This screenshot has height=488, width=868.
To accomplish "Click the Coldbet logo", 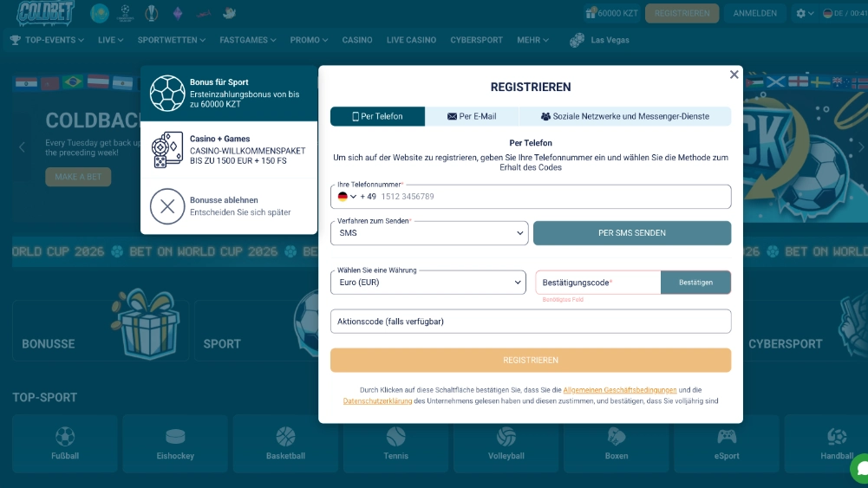I will (x=45, y=13).
